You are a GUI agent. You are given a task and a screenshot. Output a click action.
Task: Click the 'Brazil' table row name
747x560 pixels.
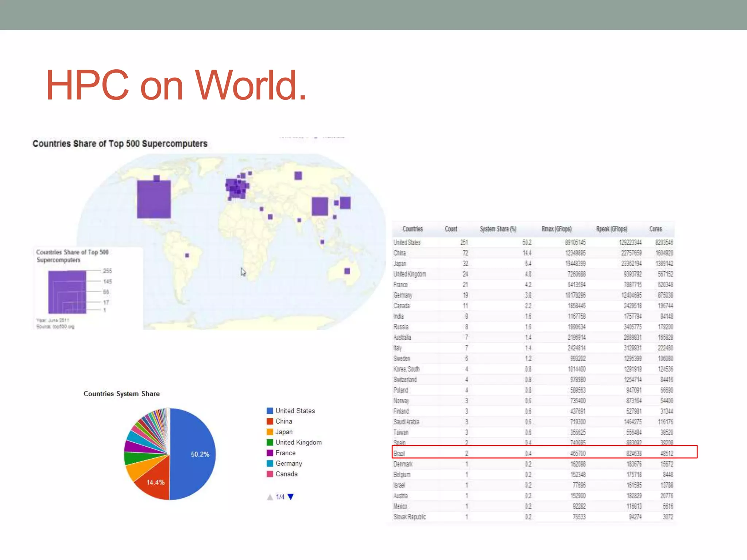coord(399,454)
